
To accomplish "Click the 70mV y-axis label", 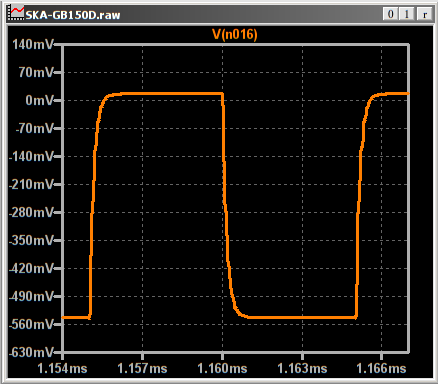I will pyautogui.click(x=36, y=72).
